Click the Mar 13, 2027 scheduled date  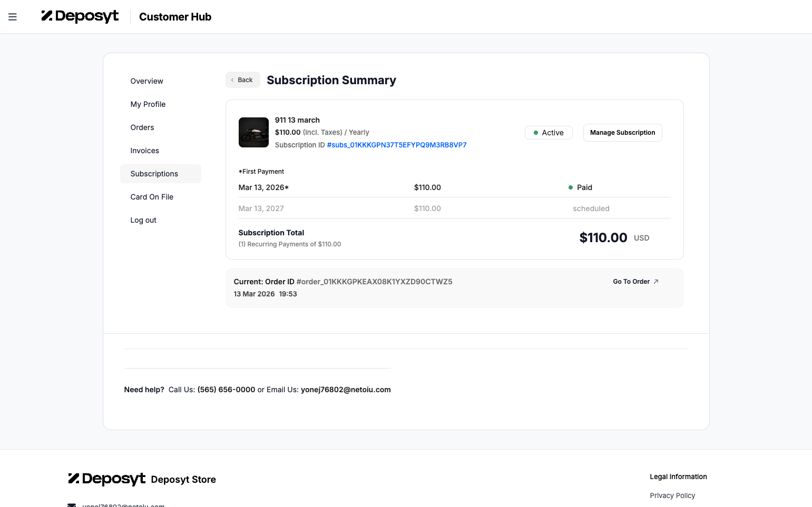pyautogui.click(x=261, y=208)
